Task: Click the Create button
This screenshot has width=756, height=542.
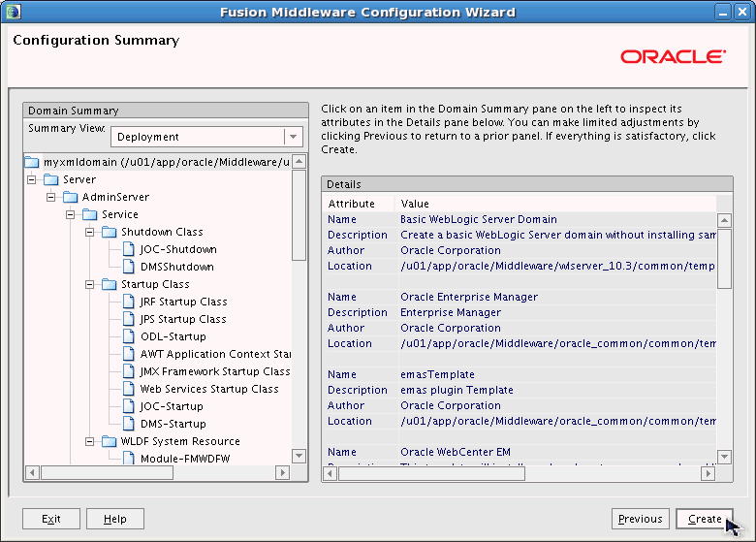Action: click(705, 519)
